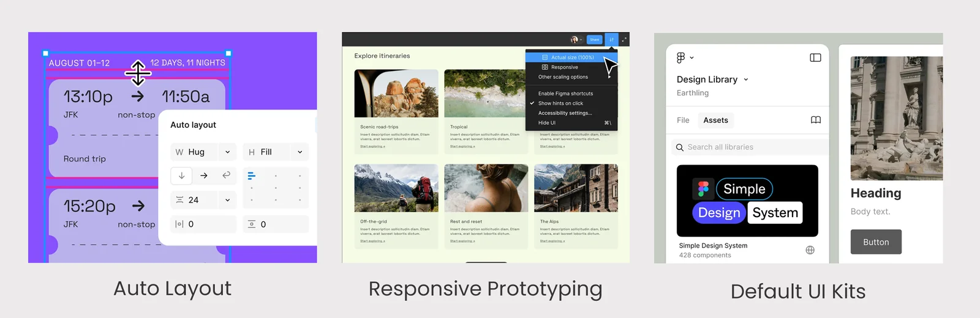
Task: Open the Hug width dropdown arrow
Action: point(227,152)
